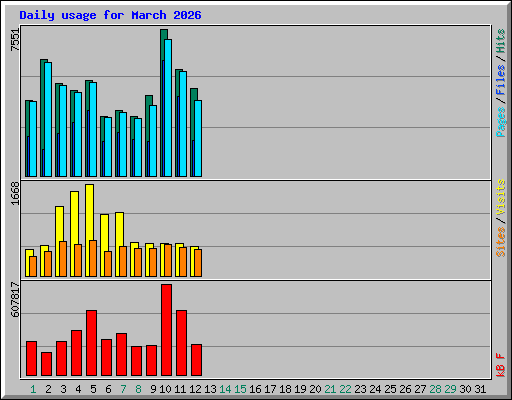512x400 pixels.
Task: Click the 'Files' legend label
Action: point(501,80)
